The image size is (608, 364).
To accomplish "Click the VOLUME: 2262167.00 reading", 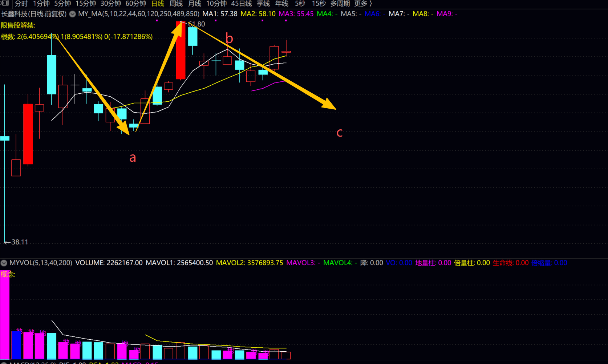I will [109, 263].
